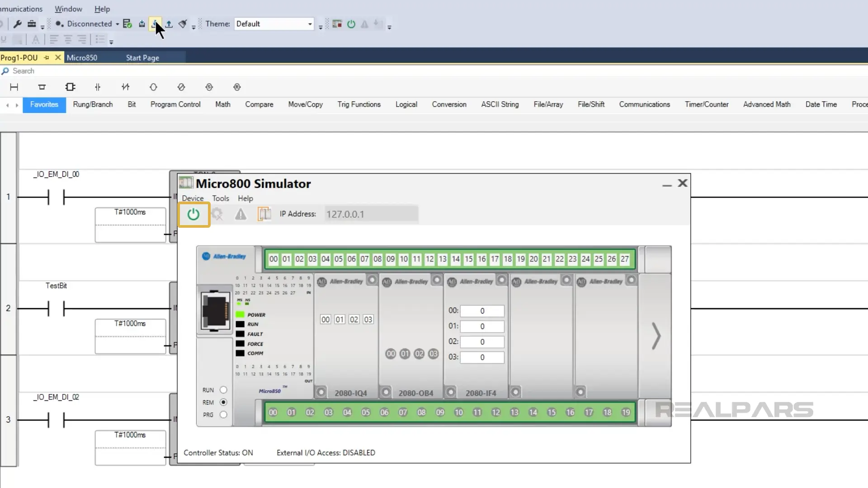Select the Favorites instruction tab

point(44,104)
